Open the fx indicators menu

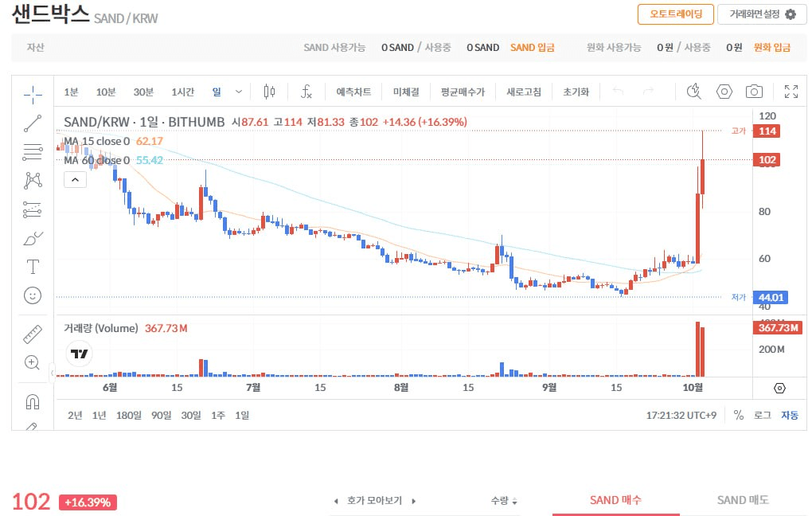306,92
